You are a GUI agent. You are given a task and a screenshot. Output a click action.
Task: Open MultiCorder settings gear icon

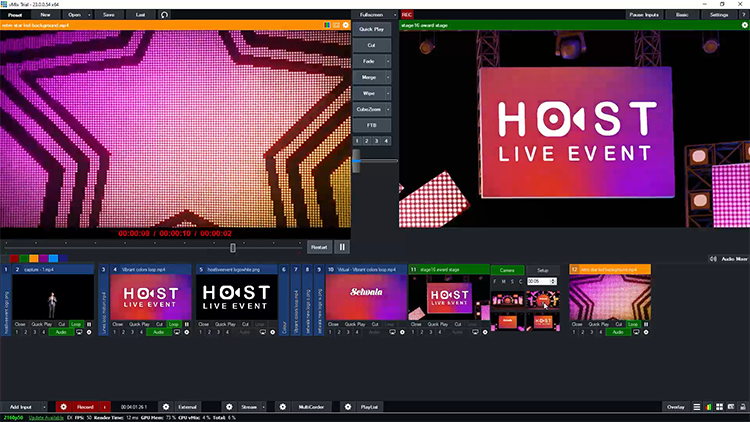[283, 407]
